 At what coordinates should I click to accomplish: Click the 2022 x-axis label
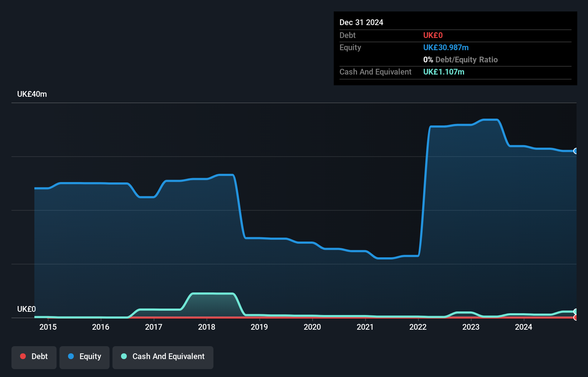[x=418, y=327]
